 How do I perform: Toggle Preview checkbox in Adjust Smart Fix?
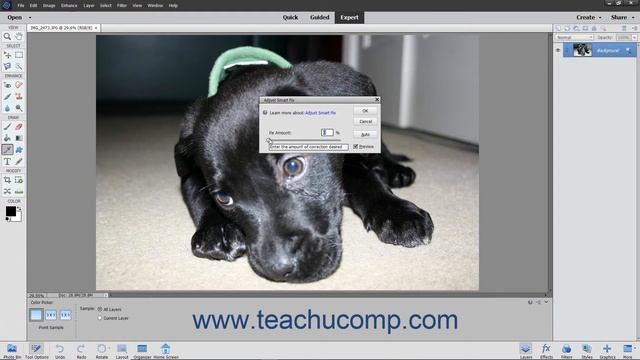(356, 146)
